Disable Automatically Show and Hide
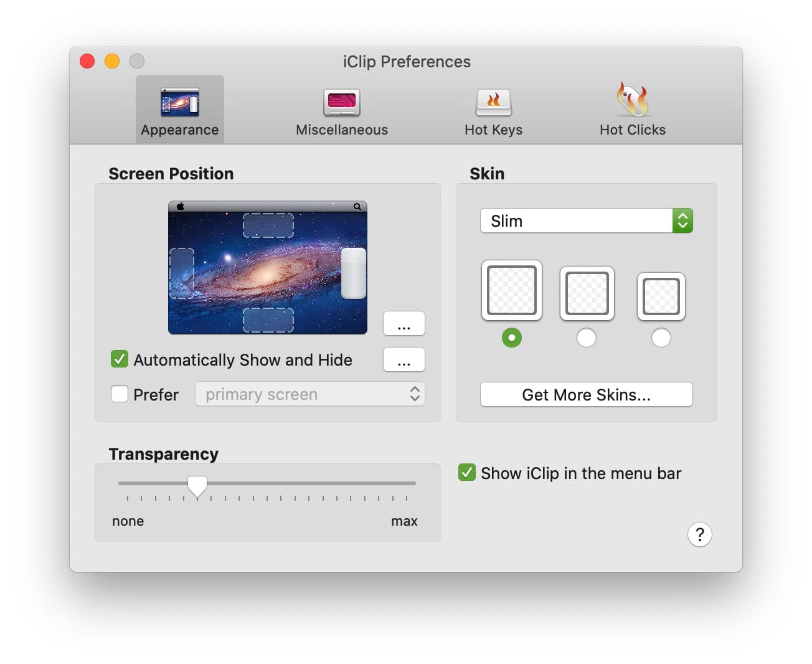 tap(120, 359)
